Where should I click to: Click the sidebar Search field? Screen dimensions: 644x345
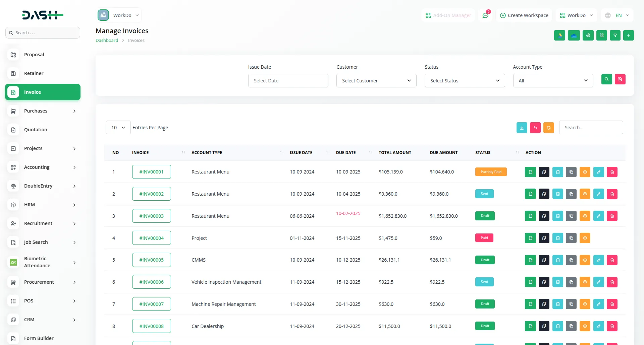click(43, 33)
